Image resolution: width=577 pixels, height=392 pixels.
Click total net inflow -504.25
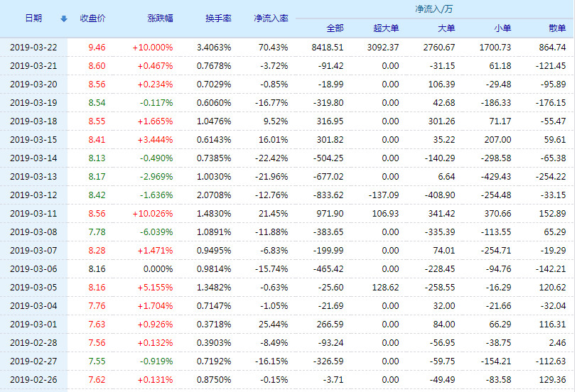pyautogui.click(x=328, y=158)
